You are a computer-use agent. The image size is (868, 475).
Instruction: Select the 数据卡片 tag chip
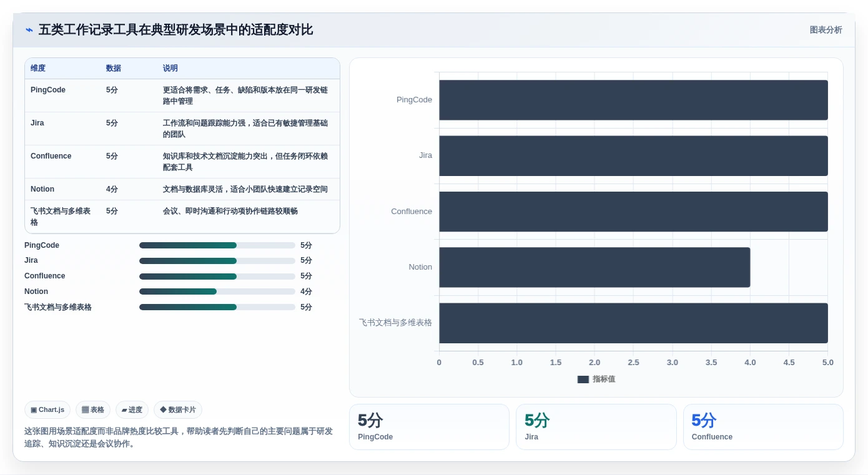click(x=178, y=410)
